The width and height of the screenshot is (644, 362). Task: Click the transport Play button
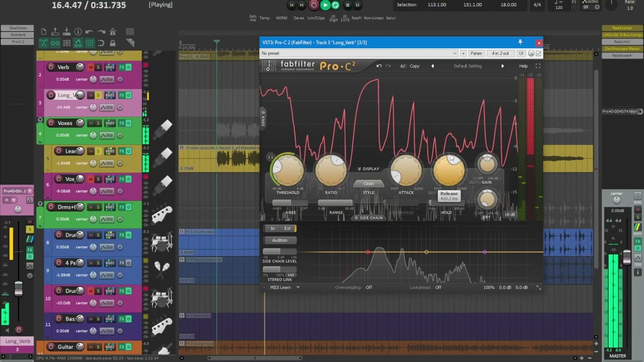click(x=325, y=5)
